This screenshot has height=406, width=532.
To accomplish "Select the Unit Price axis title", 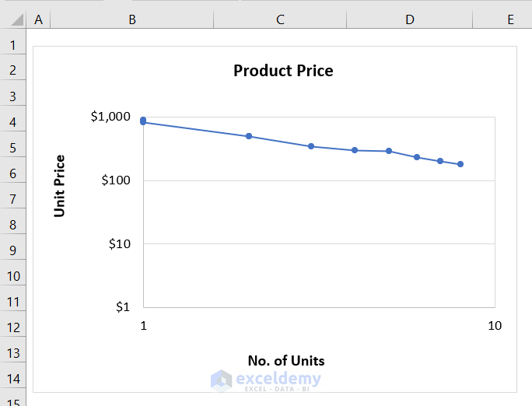I will 60,186.
